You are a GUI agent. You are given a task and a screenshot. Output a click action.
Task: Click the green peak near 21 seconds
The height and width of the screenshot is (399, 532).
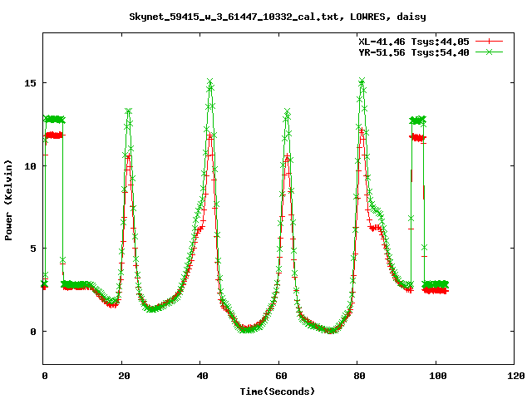[128, 111]
